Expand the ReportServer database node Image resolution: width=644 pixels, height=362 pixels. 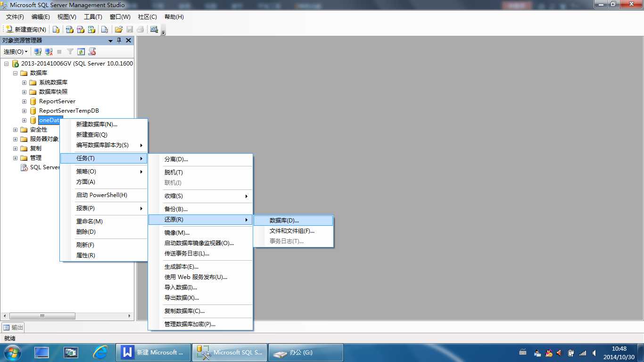tap(24, 101)
